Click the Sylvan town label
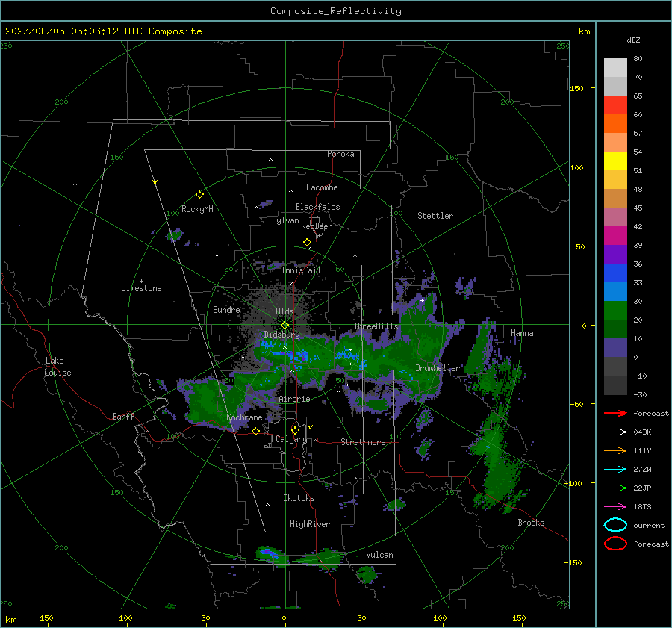 [x=285, y=220]
